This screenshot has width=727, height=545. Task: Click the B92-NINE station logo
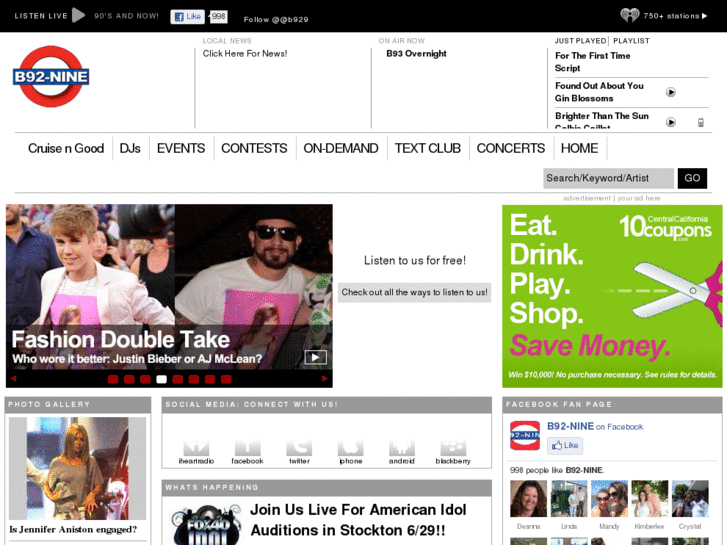pos(51,77)
